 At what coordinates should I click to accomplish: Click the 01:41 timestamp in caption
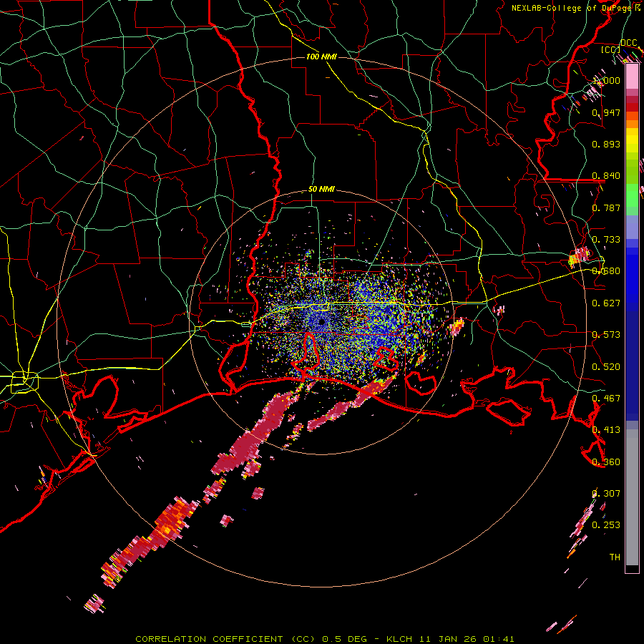pos(499,639)
